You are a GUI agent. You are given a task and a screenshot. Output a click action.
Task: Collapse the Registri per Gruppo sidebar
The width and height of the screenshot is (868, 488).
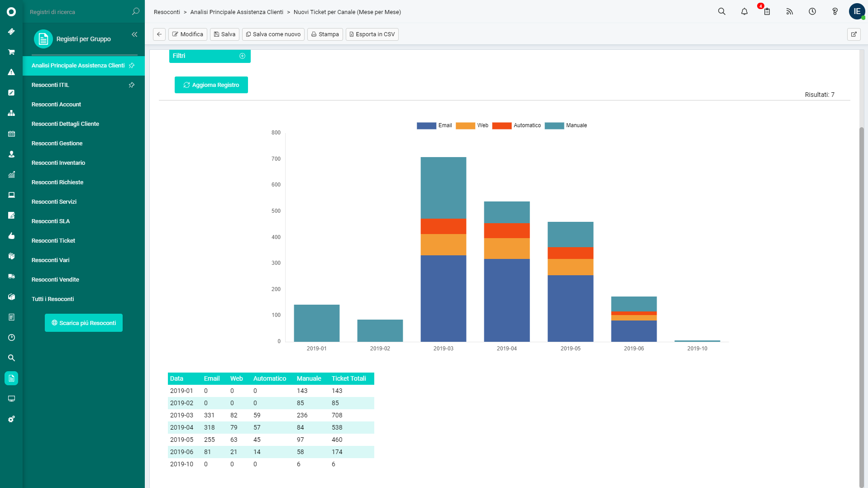pyautogui.click(x=134, y=34)
